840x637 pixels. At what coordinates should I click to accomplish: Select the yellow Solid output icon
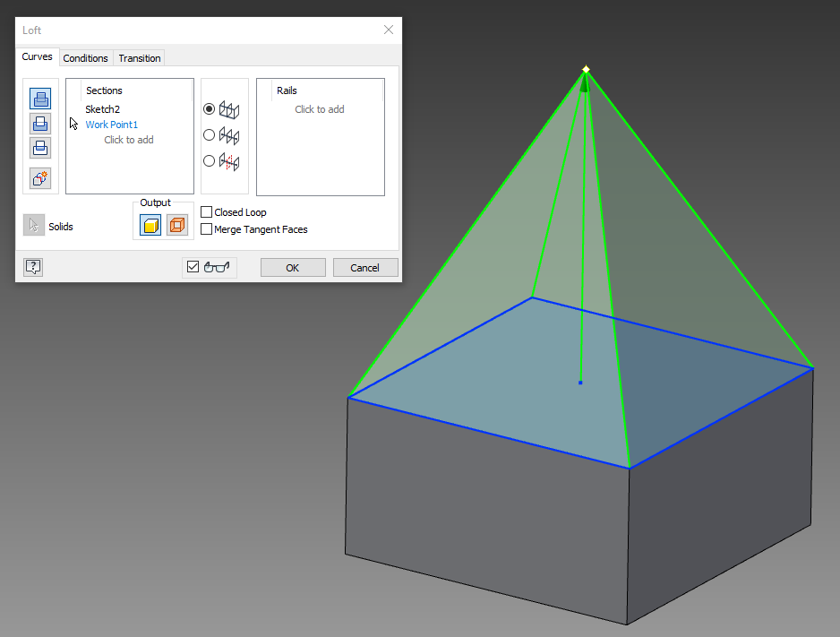coord(150,225)
